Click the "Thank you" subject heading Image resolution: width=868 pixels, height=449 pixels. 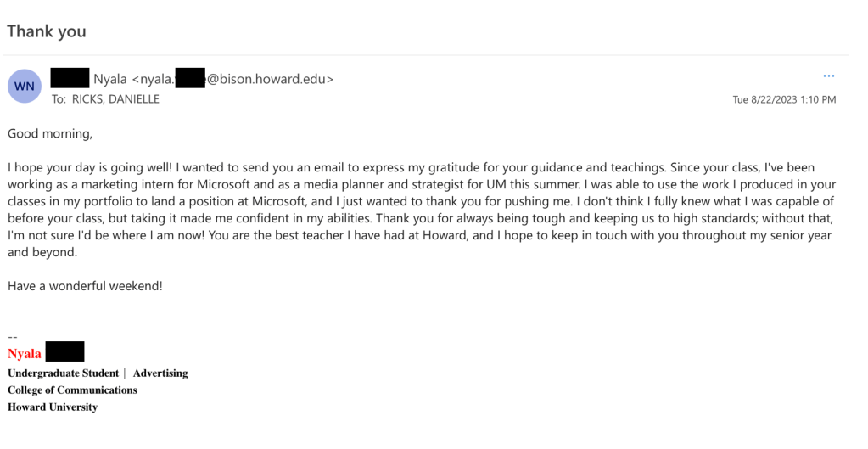(47, 31)
